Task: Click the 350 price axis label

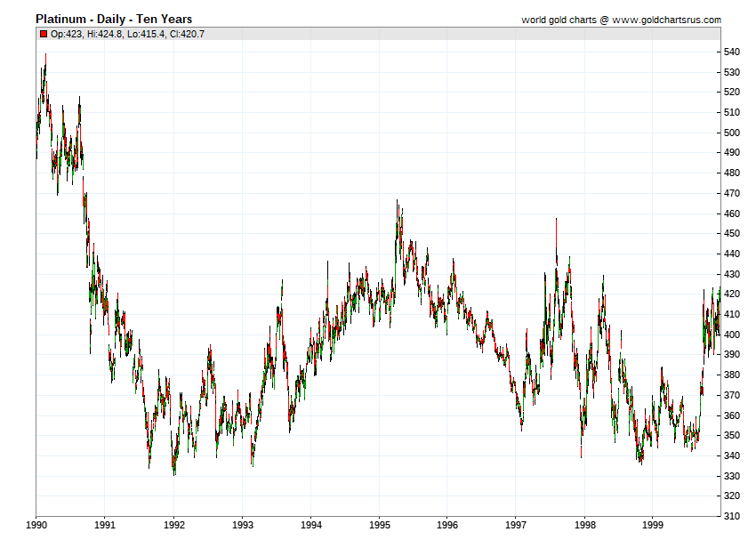Action: (732, 435)
